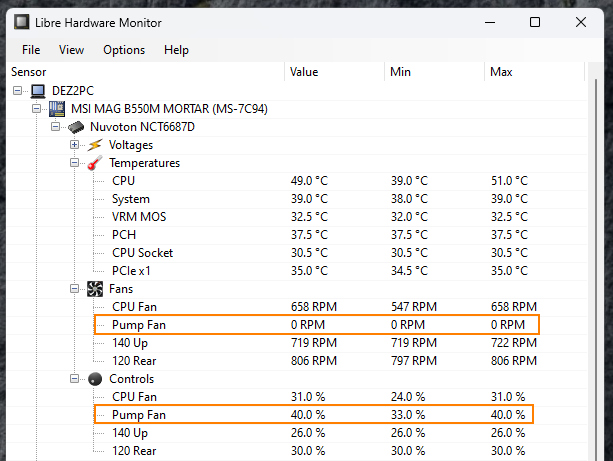Click the Value column header

pos(304,72)
